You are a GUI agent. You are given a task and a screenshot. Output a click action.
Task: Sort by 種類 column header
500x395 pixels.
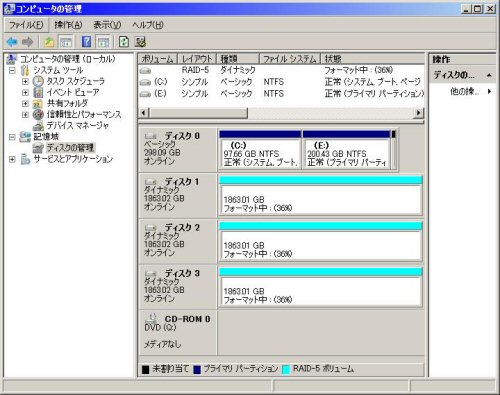[238, 59]
